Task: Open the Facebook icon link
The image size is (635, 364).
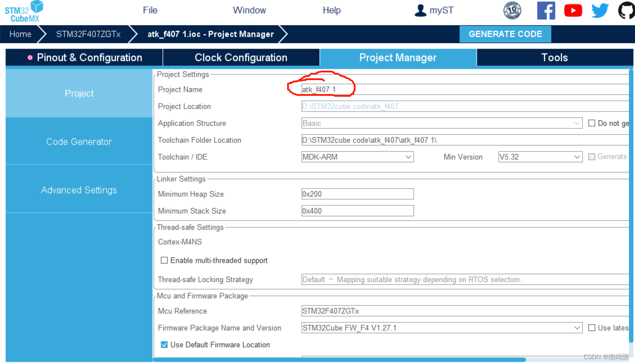Action: coord(546,10)
